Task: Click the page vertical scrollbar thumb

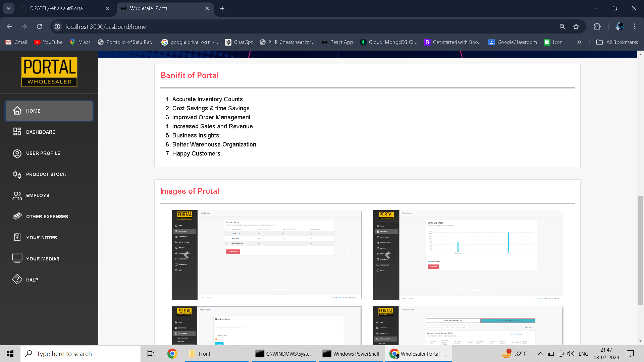Action: point(640,250)
